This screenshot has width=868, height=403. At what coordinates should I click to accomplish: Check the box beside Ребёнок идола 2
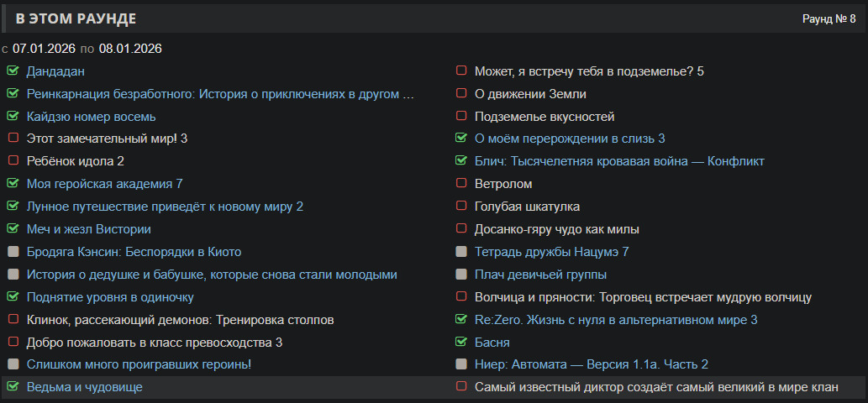pos(13,161)
